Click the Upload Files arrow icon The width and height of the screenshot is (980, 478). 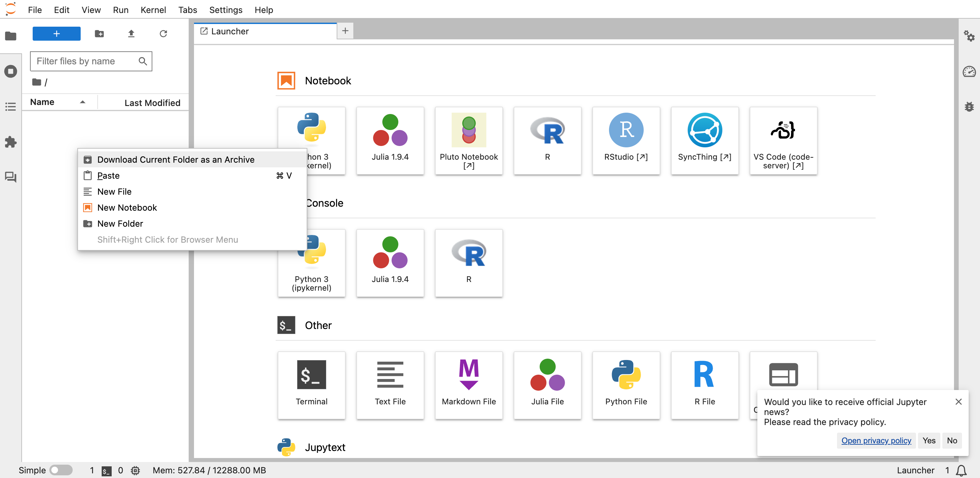pyautogui.click(x=131, y=34)
